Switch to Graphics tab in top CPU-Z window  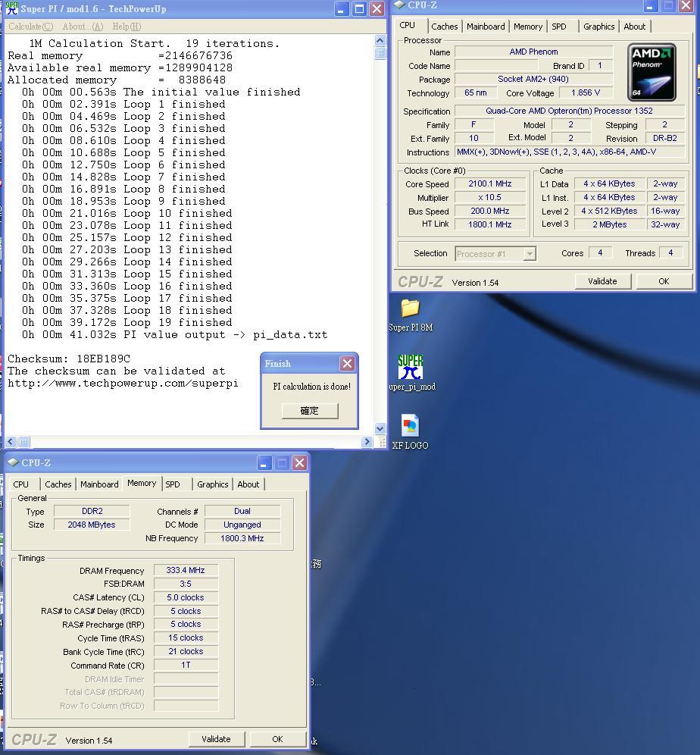599,27
